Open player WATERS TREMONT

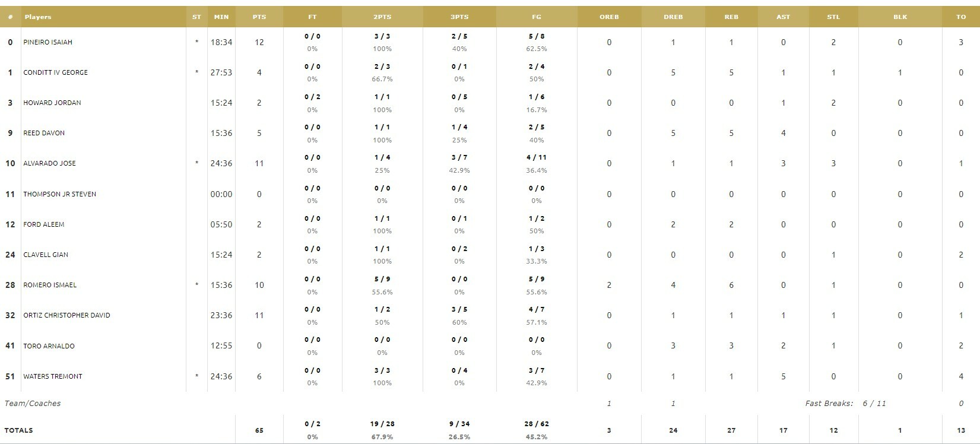click(53, 376)
